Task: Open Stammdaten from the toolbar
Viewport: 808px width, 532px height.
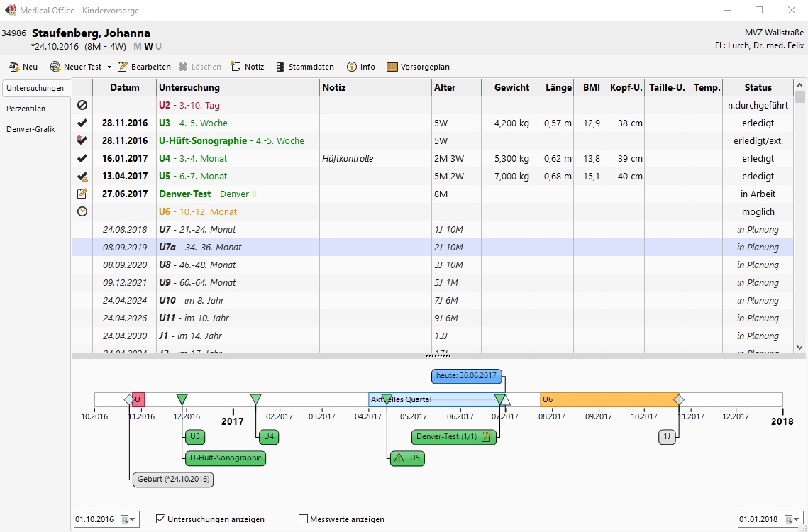Action: coord(304,67)
